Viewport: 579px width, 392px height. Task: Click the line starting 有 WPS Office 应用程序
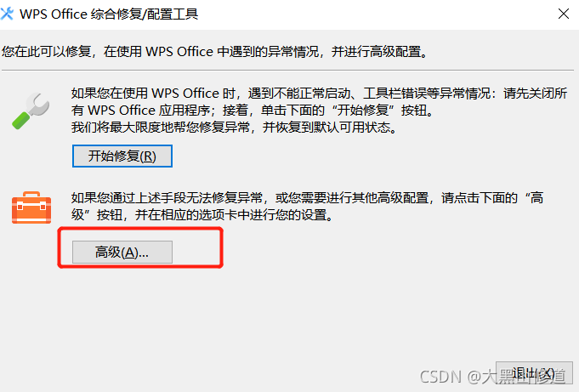click(253, 110)
